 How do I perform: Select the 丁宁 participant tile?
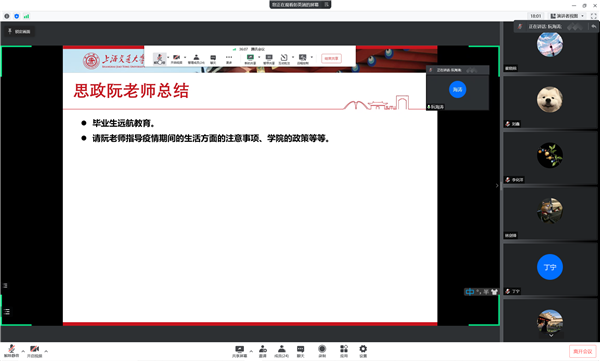550,269
